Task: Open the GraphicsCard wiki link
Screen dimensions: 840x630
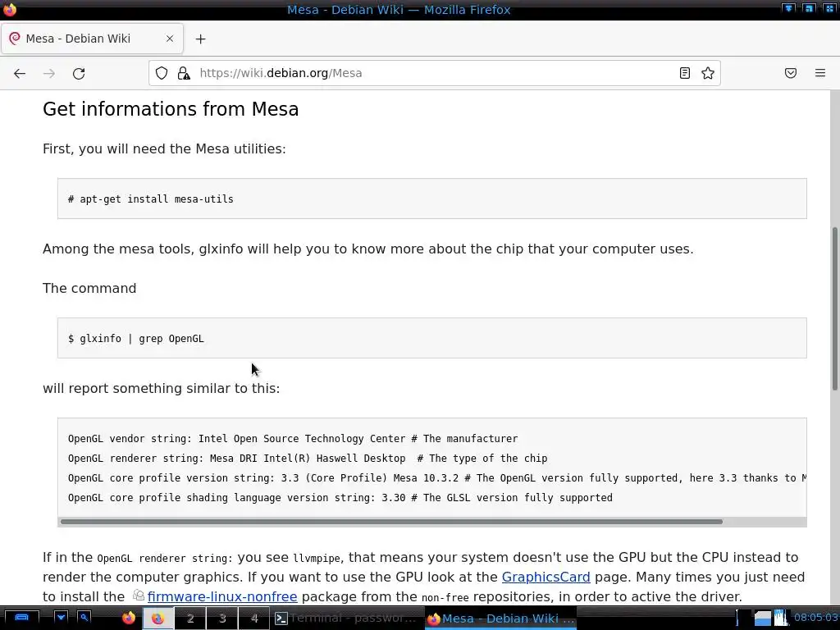Action: (x=546, y=577)
